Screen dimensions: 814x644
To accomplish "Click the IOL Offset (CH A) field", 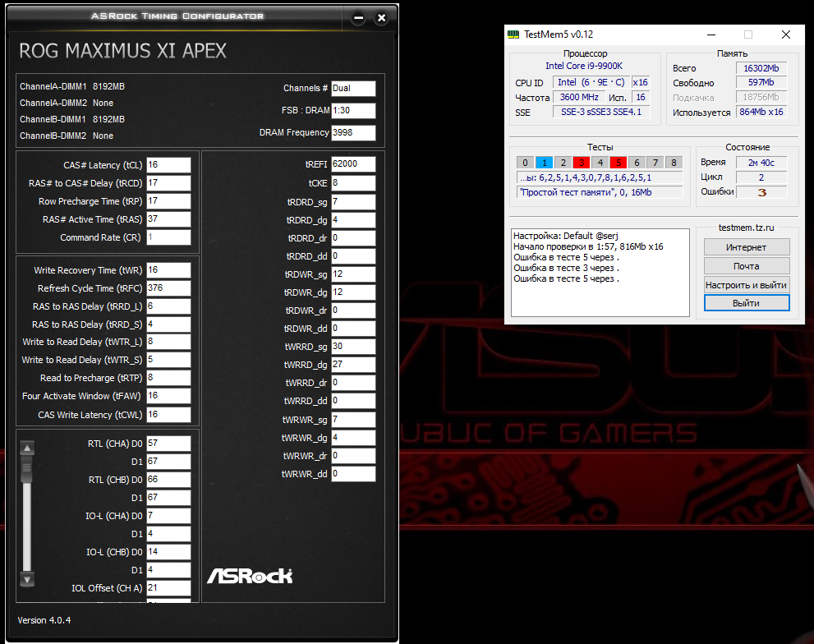I will click(168, 588).
